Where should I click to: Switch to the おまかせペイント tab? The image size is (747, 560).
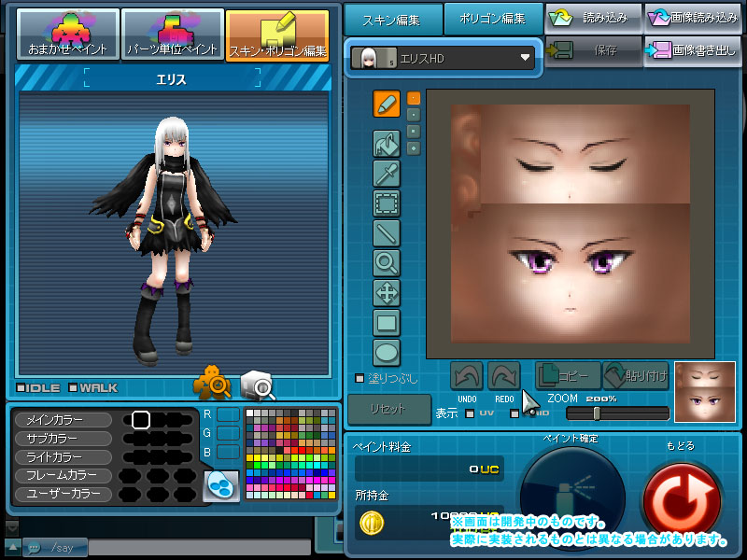67,35
